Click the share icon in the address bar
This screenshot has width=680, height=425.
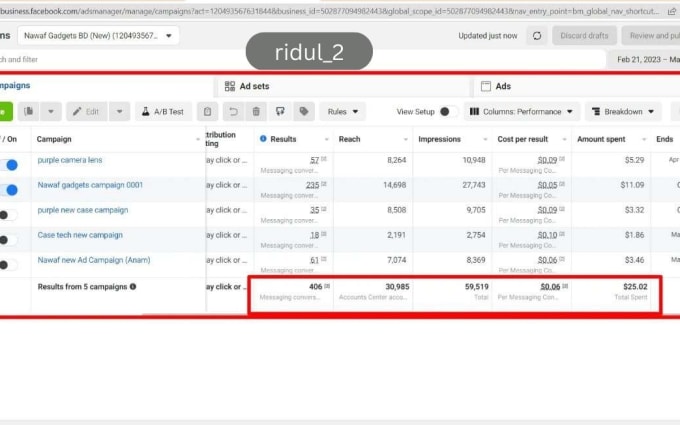tap(672, 12)
